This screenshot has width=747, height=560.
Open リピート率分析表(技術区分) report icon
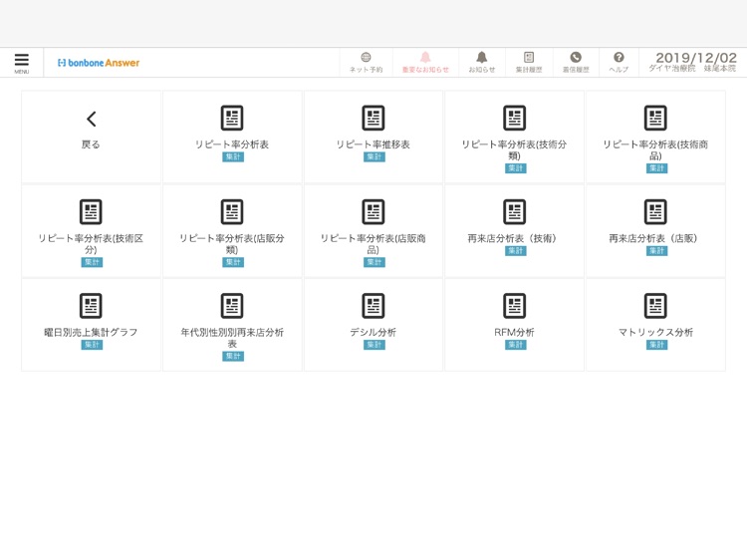coord(91,211)
